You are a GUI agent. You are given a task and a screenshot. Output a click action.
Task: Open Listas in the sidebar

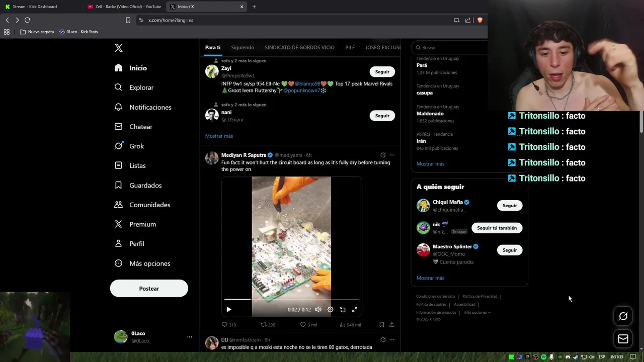click(130, 165)
